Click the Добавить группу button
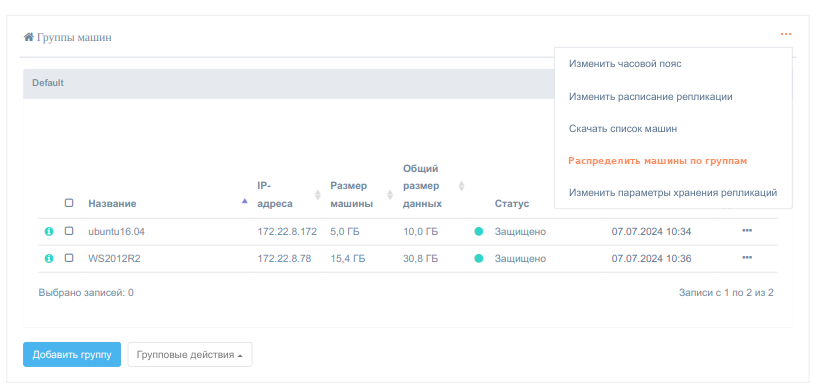 pyautogui.click(x=72, y=355)
